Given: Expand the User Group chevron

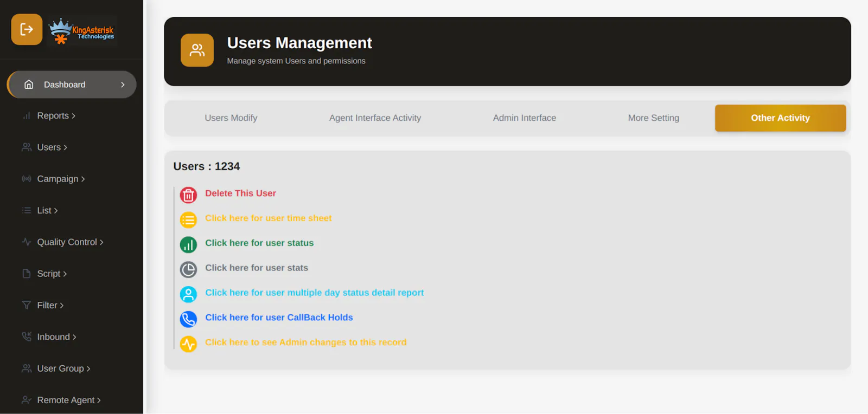Looking at the screenshot, I should (x=88, y=368).
